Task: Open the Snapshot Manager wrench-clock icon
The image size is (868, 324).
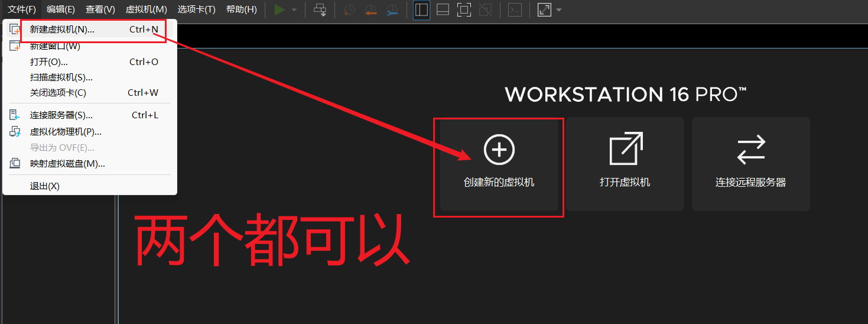Action: coord(392,9)
